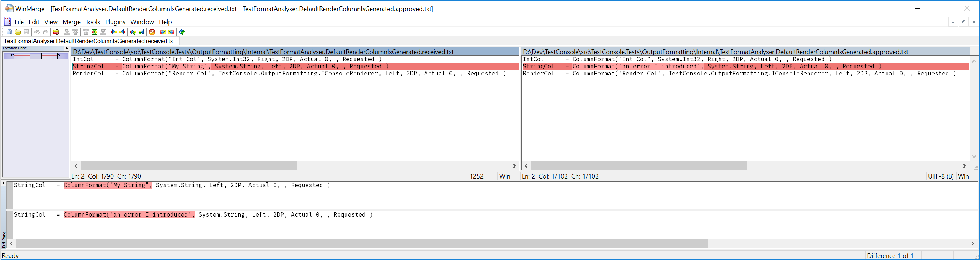Screen dimensions: 980x260
Task: Click the Select Line Difference icon
Action: 56,32
